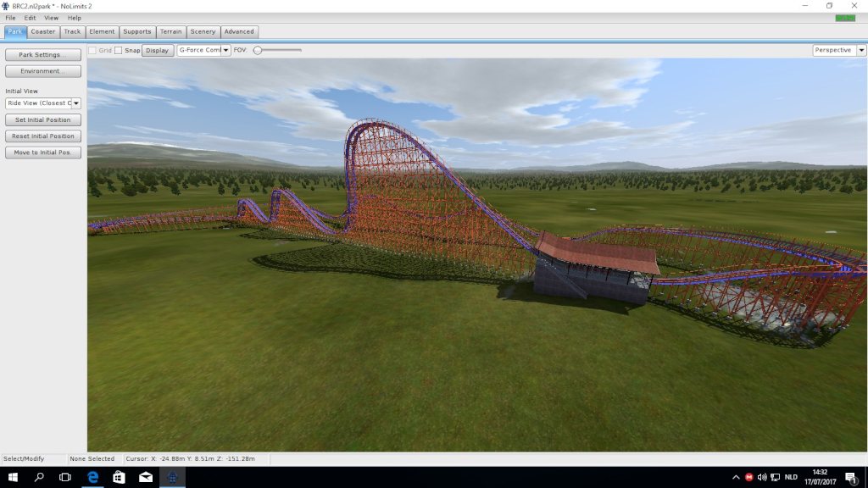The image size is (868, 488).
Task: Open the taskbar clock and date
Action: coord(820,477)
